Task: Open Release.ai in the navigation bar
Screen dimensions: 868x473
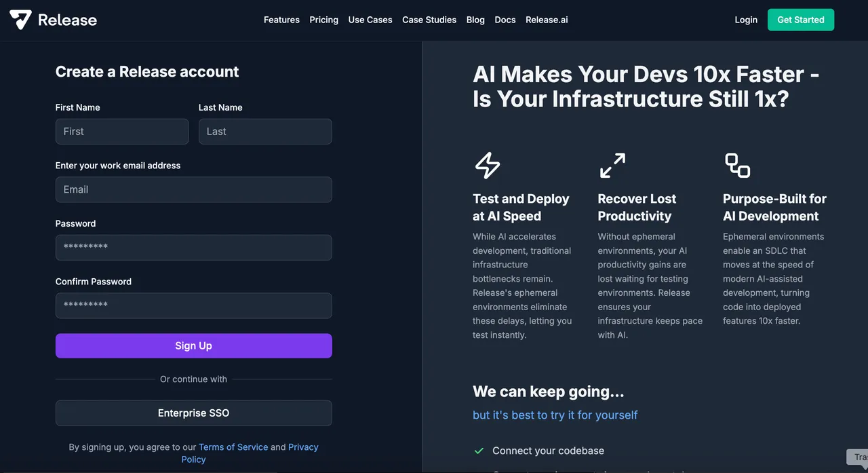Action: pyautogui.click(x=547, y=20)
